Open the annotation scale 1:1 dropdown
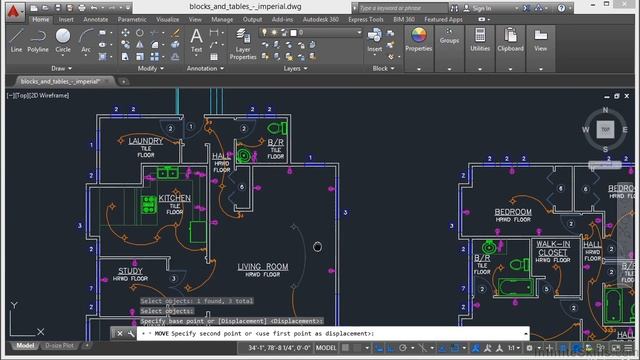 tap(513, 348)
